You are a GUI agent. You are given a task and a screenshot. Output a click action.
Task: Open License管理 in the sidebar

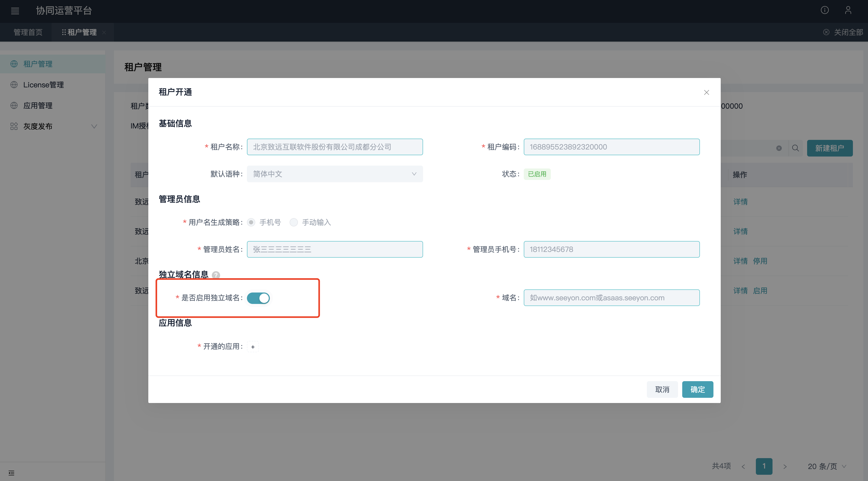pos(53,85)
